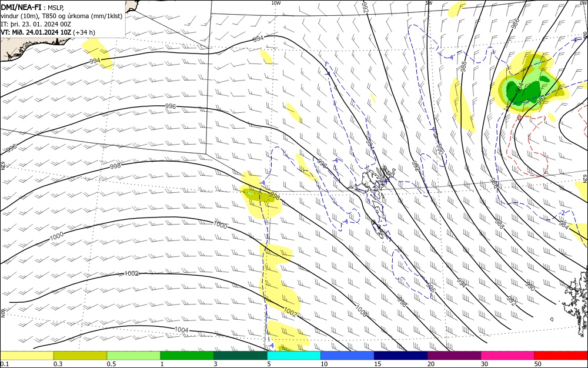The width and height of the screenshot is (588, 368).
Task: Select the dark green 3–5 legend swatch
Action: point(240,356)
